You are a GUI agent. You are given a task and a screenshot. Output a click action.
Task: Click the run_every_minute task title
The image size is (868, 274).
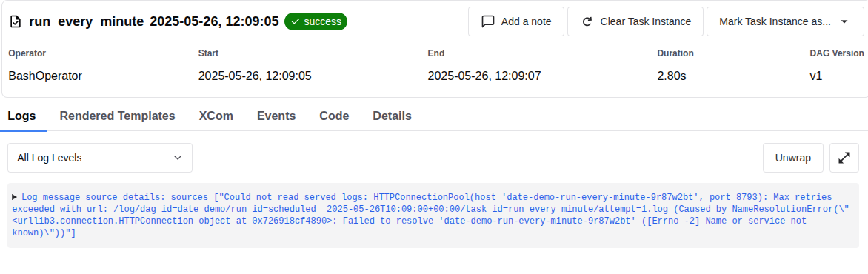[87, 21]
